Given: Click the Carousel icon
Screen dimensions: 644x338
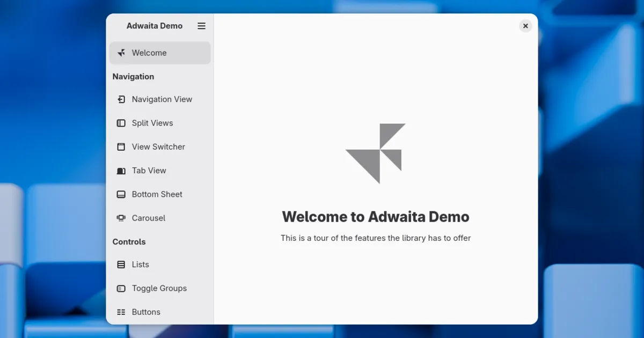Looking at the screenshot, I should pyautogui.click(x=121, y=218).
